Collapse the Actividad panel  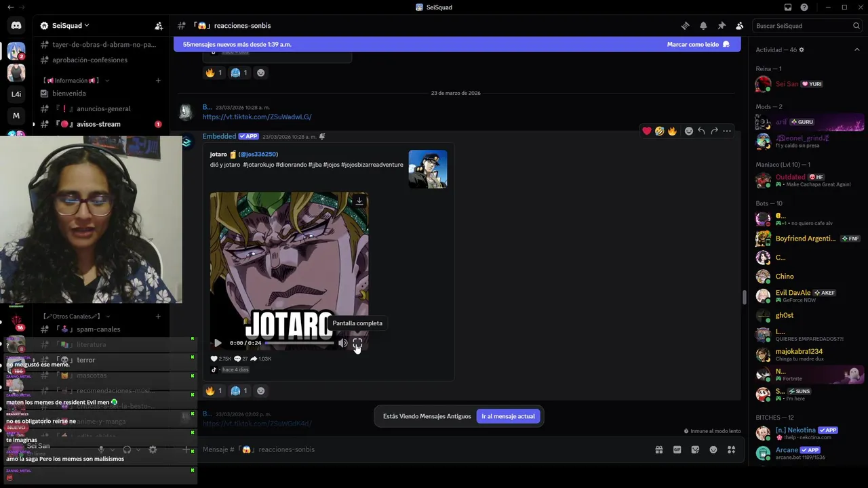[x=856, y=50]
